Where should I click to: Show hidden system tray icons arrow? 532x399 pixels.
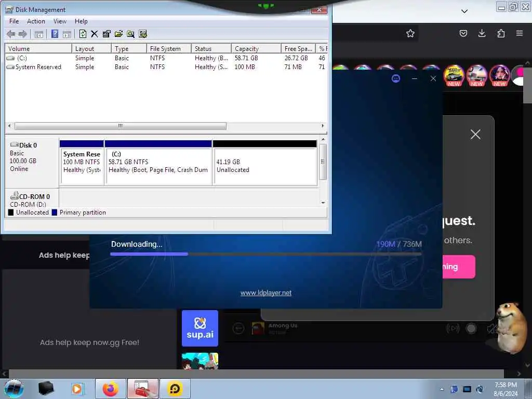tap(442, 389)
